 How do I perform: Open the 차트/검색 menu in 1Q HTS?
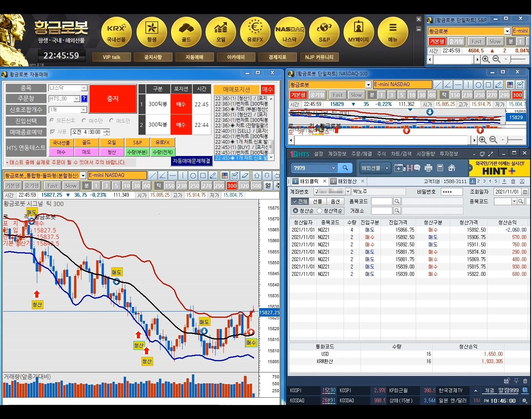click(401, 154)
